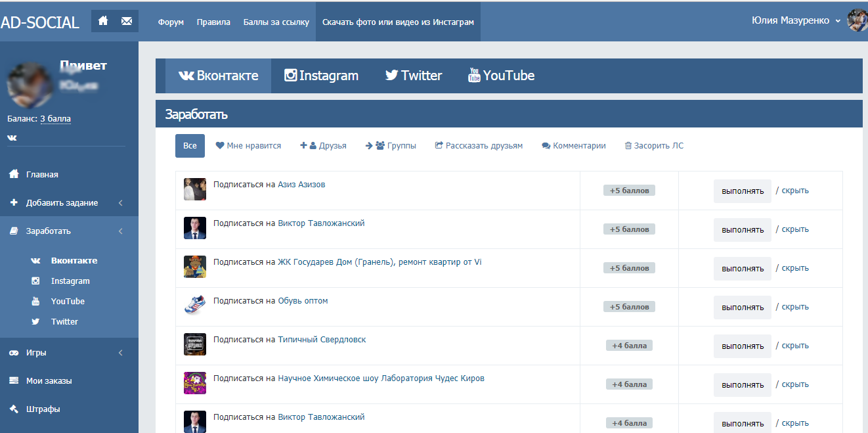Hide the Научное Химическое шоу task

(x=795, y=384)
